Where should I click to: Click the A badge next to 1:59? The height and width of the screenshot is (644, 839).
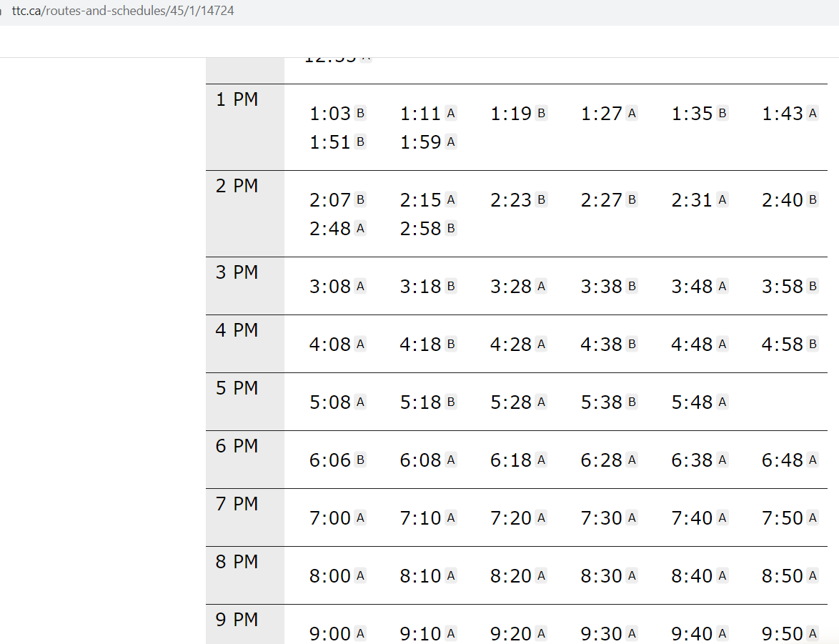point(451,142)
